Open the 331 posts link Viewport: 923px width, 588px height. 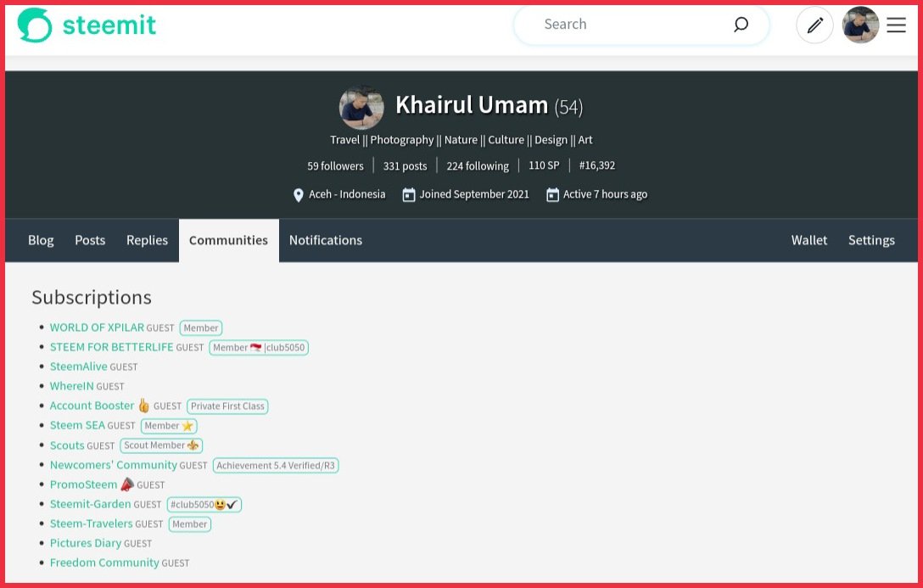point(405,166)
